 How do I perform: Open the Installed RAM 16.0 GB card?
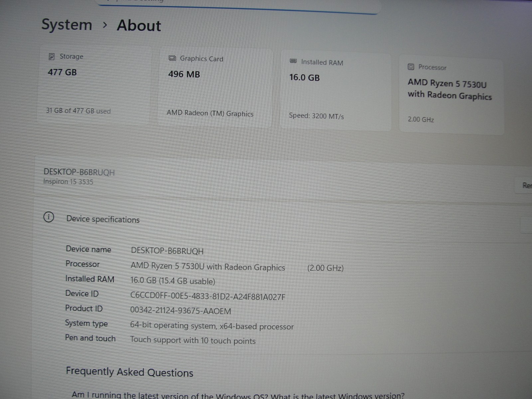coord(336,91)
